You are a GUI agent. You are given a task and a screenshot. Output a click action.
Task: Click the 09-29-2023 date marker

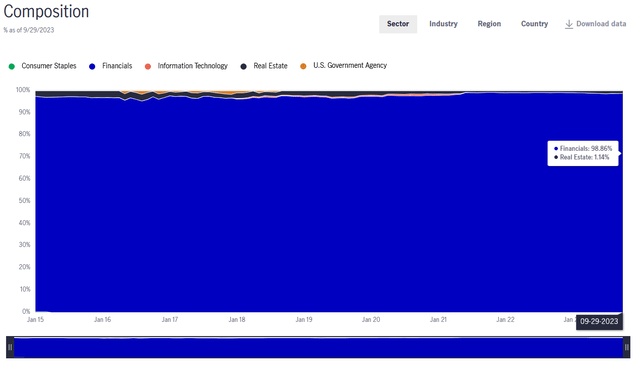coord(599,321)
